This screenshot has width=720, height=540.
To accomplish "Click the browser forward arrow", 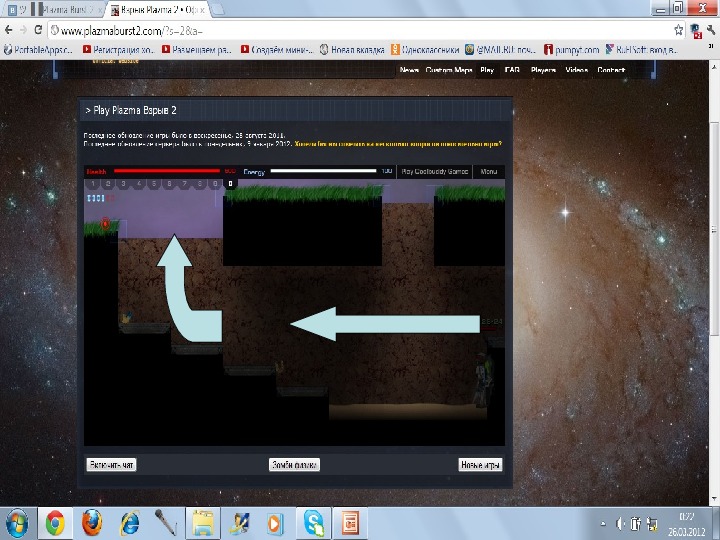I will [23, 30].
